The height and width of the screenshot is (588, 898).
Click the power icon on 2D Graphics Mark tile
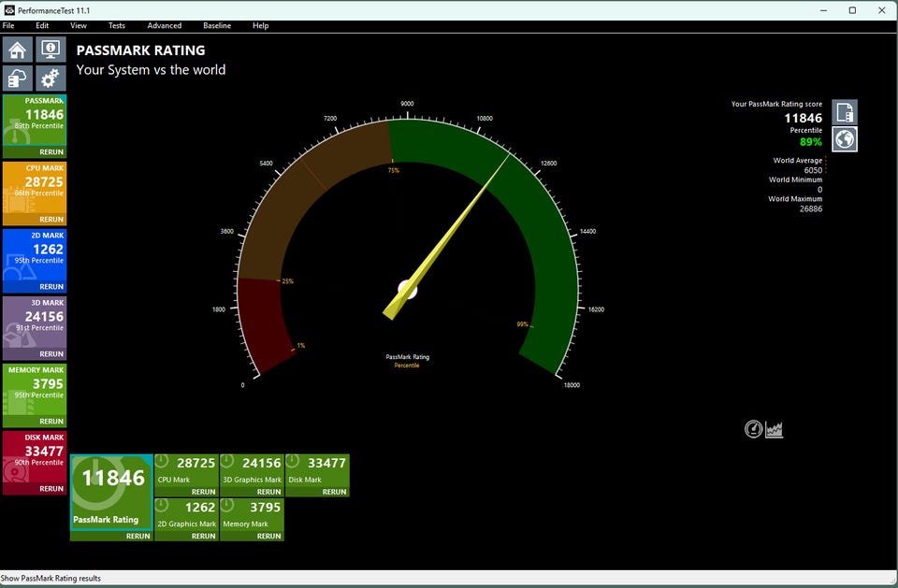coord(162,505)
